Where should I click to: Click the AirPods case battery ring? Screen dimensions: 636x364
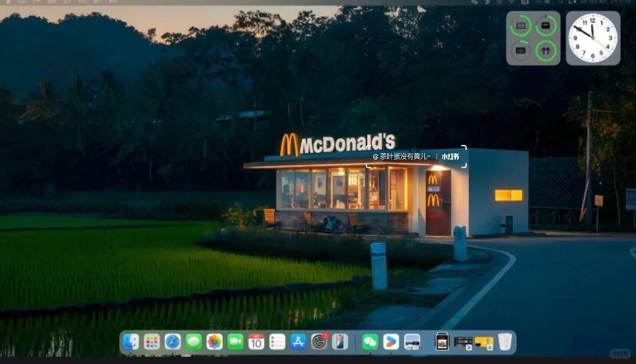point(546,26)
